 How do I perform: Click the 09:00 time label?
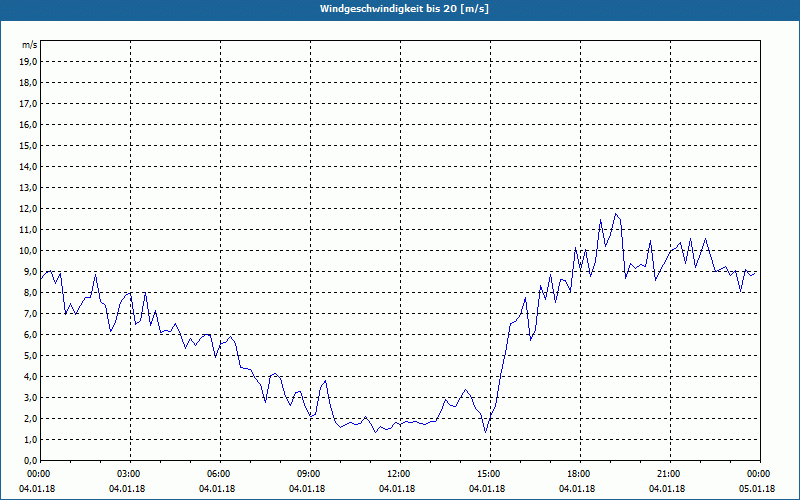307,474
